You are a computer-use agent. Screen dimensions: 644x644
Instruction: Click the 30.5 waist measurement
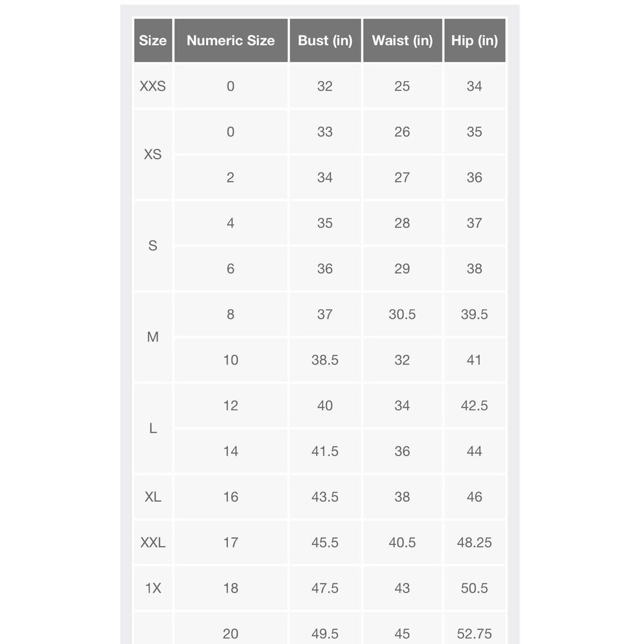coord(402,314)
